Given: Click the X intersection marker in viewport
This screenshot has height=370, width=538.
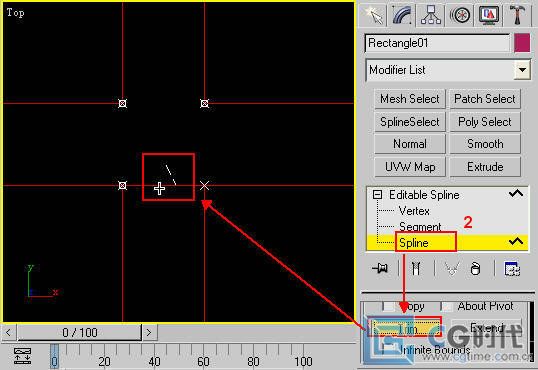Looking at the screenshot, I should click(204, 186).
